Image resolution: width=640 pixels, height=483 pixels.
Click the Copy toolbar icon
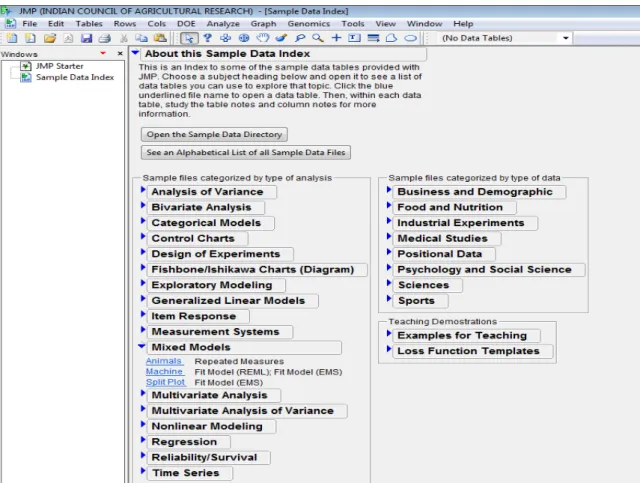141,38
